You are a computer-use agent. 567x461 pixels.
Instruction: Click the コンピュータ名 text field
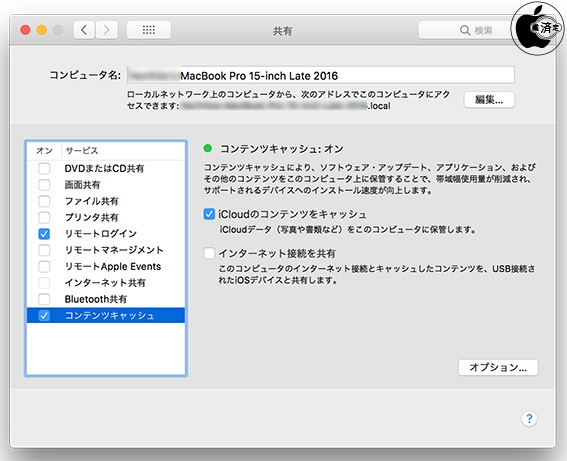click(320, 75)
